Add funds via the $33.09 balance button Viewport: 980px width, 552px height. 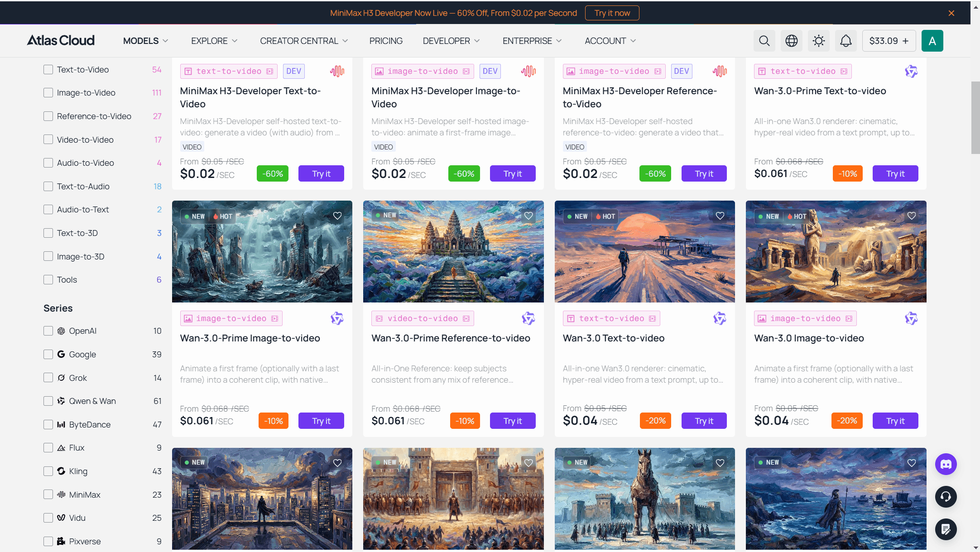click(x=889, y=41)
